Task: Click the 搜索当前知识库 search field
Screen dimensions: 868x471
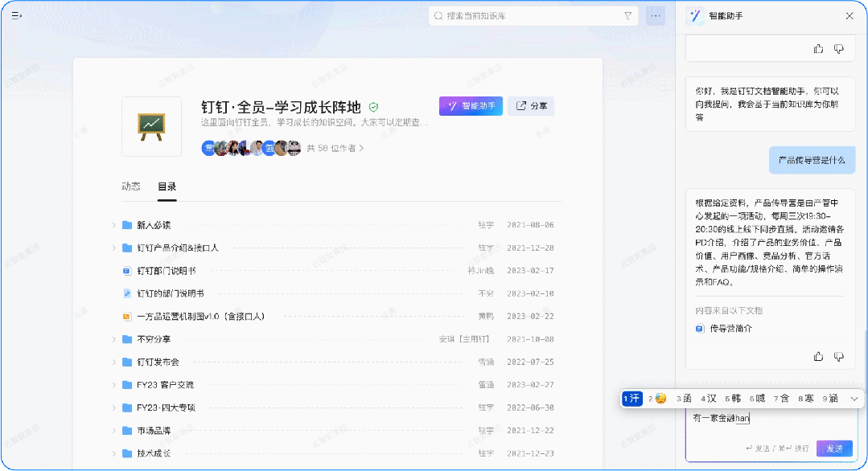Action: click(x=531, y=15)
